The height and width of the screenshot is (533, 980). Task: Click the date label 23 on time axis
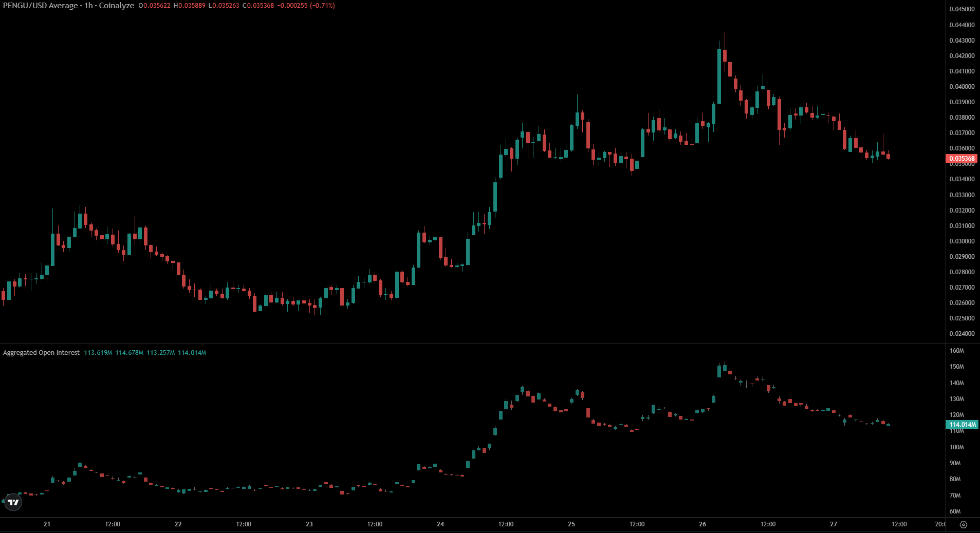[x=309, y=524]
